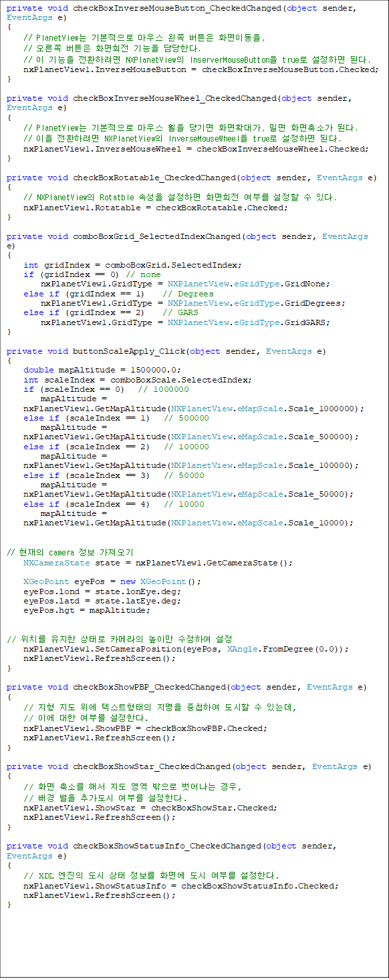Click the line assigning nxPlanetView1.InverseMouseButton

pyautogui.click(x=201, y=69)
